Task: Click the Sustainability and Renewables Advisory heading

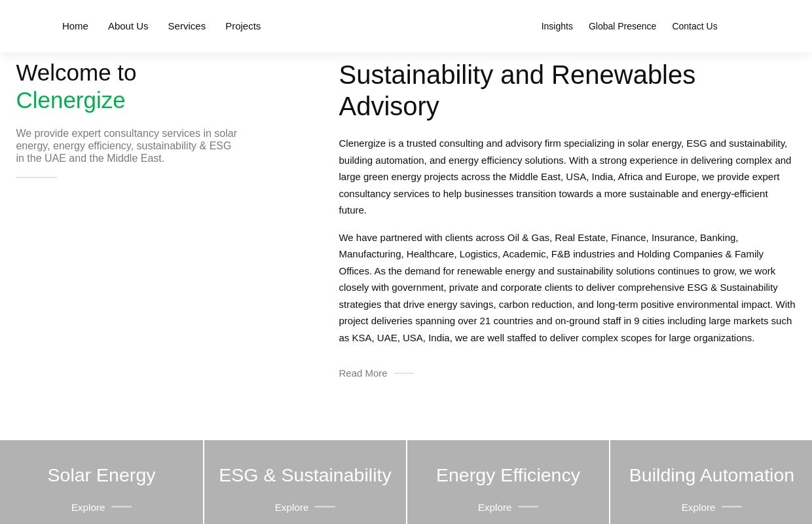Action: pyautogui.click(x=516, y=90)
